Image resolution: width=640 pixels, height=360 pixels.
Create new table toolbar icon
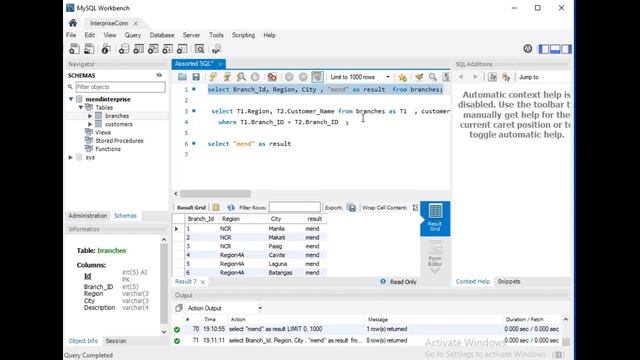pos(138,49)
